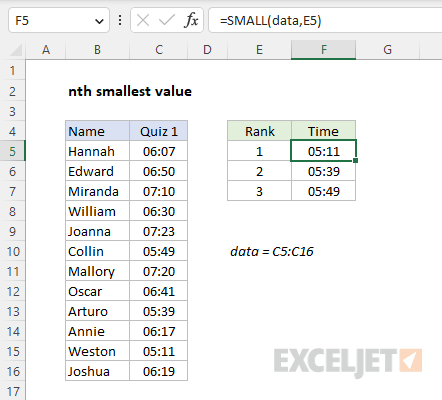Screen dimensions: 442x400
Task: Select column E header
Action: [x=259, y=50]
